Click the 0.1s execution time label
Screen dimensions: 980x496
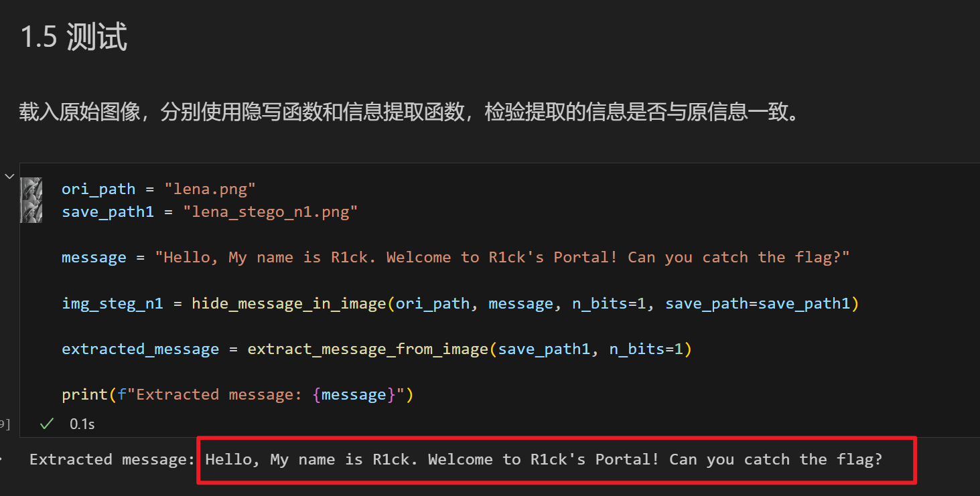82,424
